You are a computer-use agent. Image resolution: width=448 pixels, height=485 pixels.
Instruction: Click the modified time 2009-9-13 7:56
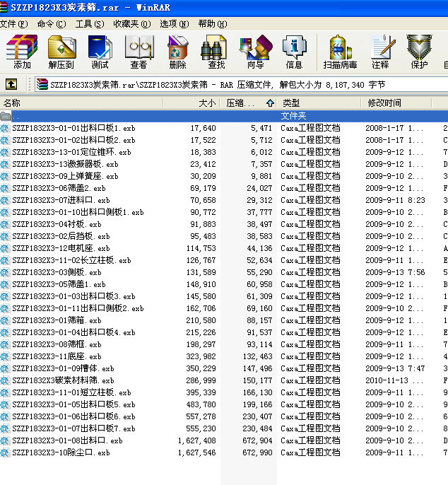click(x=395, y=272)
